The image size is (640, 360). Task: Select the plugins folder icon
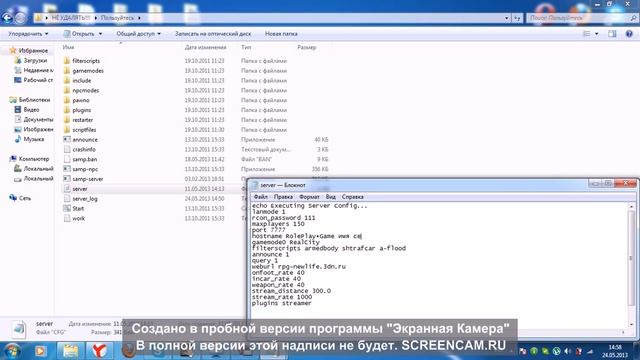67,110
